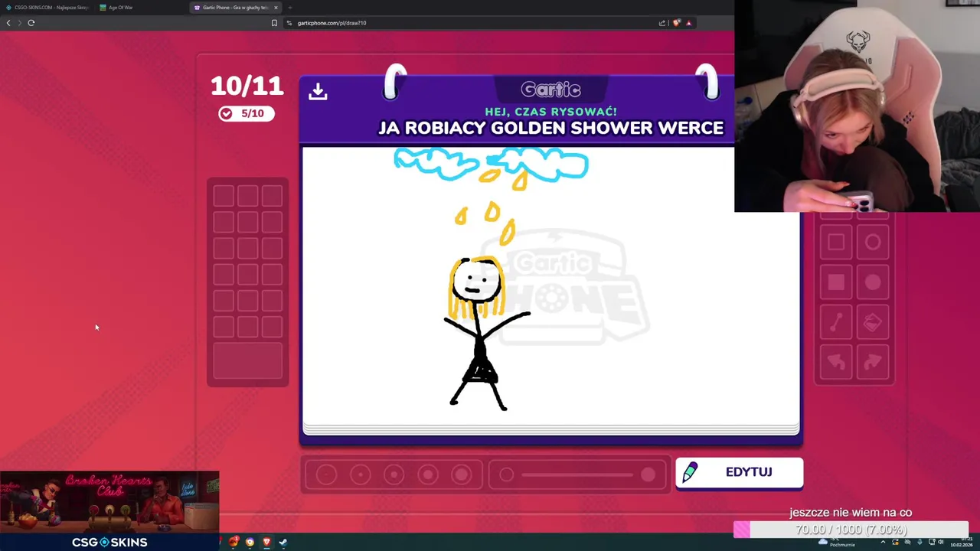Image resolution: width=980 pixels, height=551 pixels.
Task: Open the taskbar clock and date
Action: pos(963,543)
